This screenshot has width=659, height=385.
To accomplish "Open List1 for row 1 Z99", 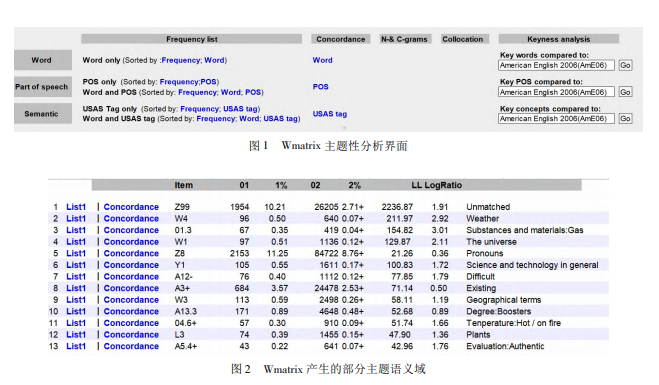I will tap(76, 207).
